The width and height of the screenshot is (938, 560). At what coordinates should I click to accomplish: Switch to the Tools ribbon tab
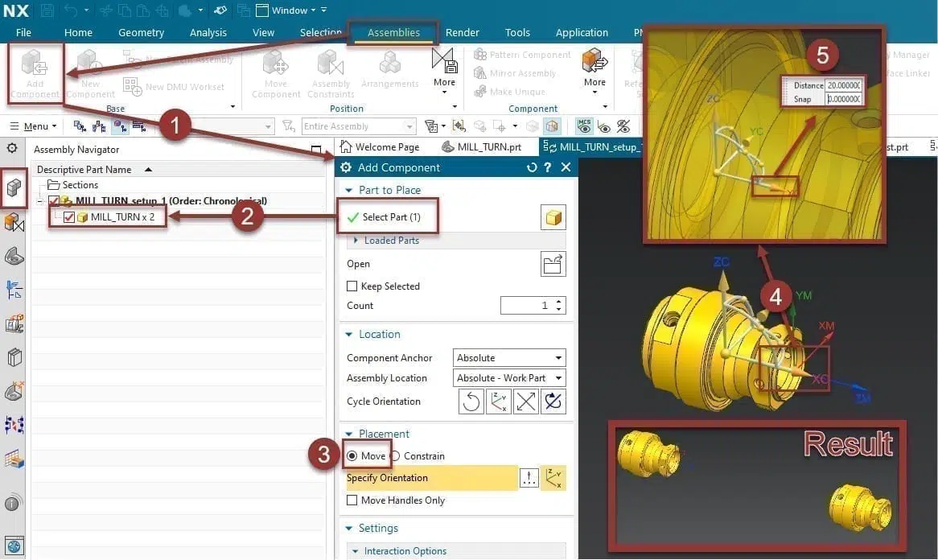[517, 32]
